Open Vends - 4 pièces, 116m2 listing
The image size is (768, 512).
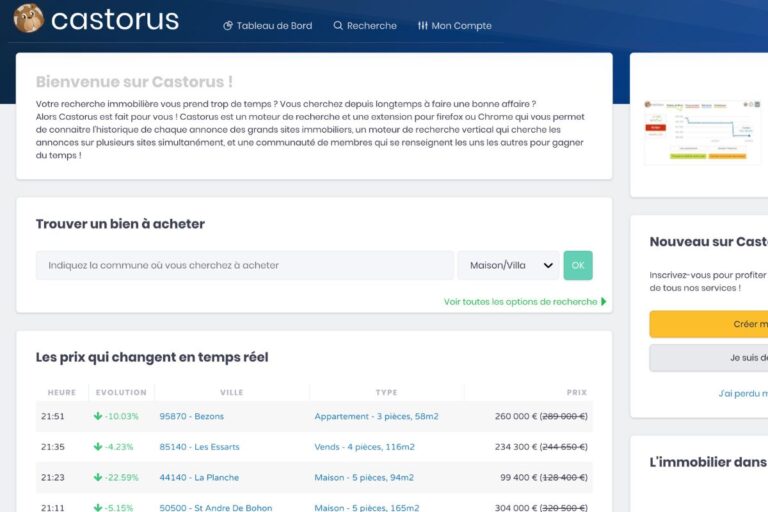click(x=364, y=446)
